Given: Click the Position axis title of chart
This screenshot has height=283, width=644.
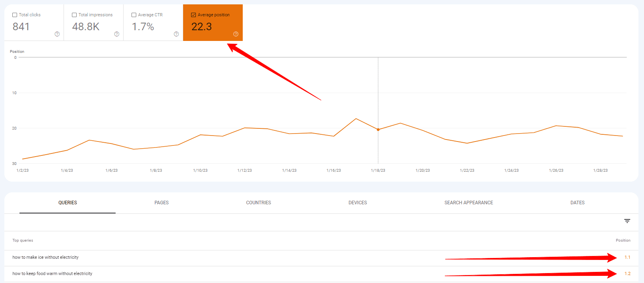Looking at the screenshot, I should [x=17, y=52].
